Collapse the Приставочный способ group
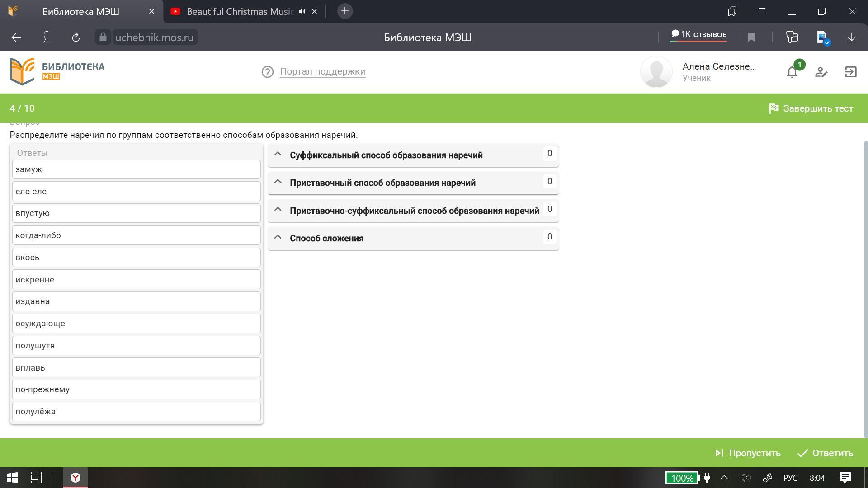This screenshot has width=868, height=488. (x=278, y=182)
